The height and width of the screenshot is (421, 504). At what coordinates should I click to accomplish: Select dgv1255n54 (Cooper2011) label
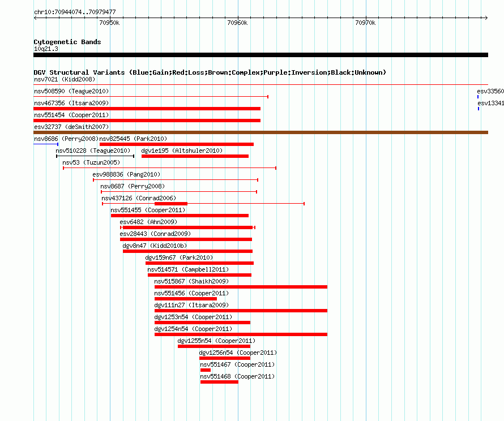pyautogui.click(x=217, y=341)
